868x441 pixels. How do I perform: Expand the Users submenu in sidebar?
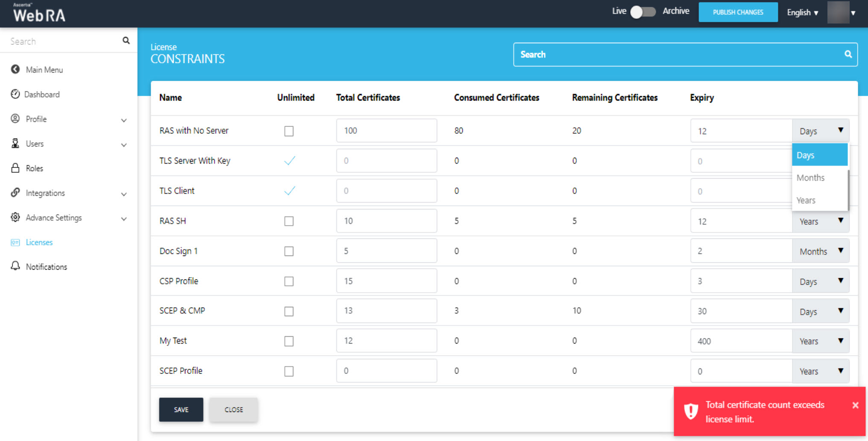point(124,144)
